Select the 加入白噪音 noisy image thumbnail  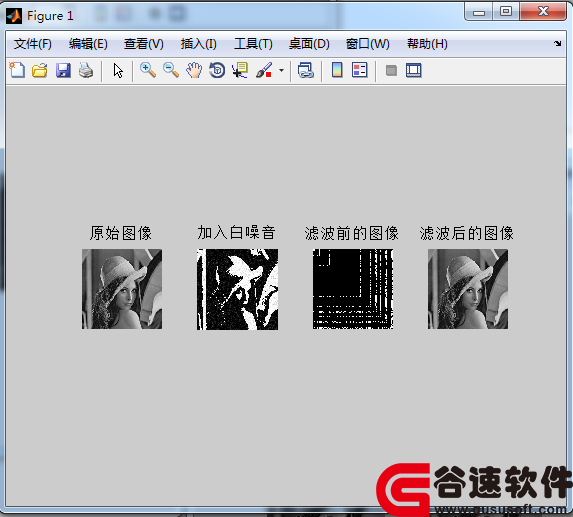(238, 289)
